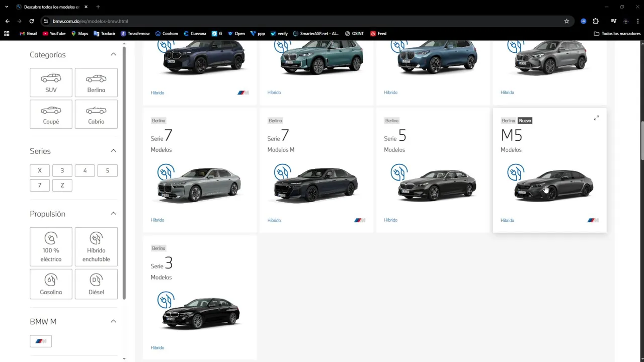
Task: Open the Serie 5 car image
Action: 437,185
